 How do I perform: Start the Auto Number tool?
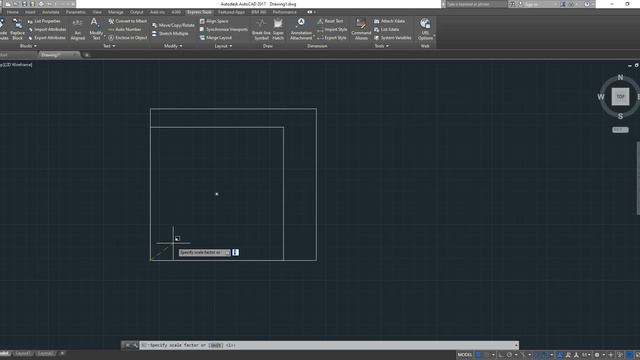pos(124,29)
